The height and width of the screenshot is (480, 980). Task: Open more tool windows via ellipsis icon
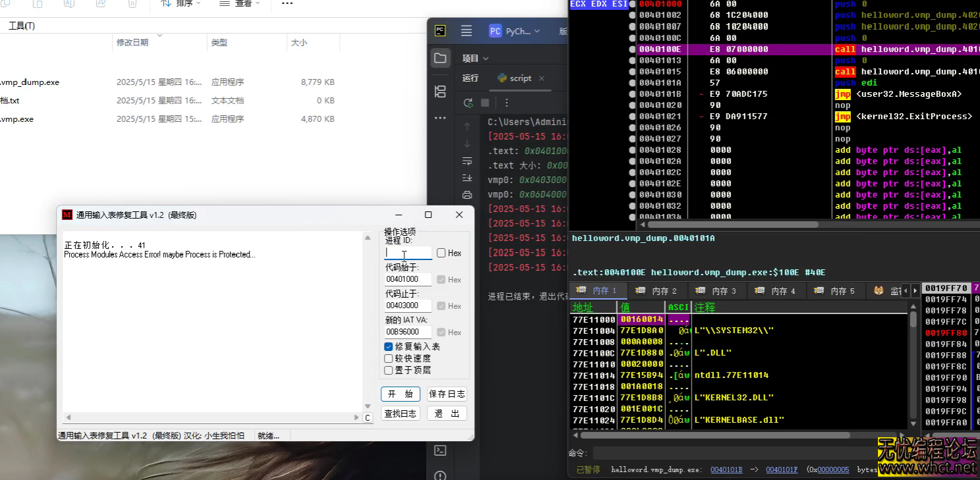click(x=440, y=117)
